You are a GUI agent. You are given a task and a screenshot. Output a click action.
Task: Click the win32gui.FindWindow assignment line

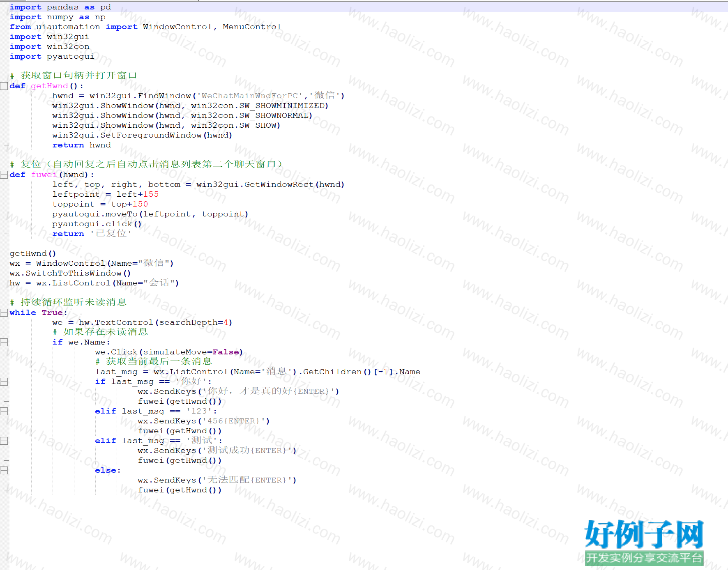pos(198,96)
